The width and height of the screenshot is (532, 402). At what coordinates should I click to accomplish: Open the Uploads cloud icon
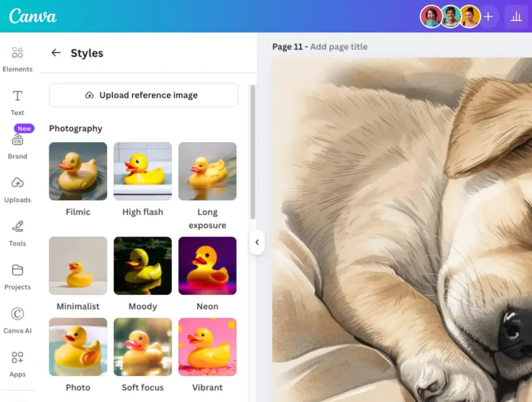click(17, 183)
